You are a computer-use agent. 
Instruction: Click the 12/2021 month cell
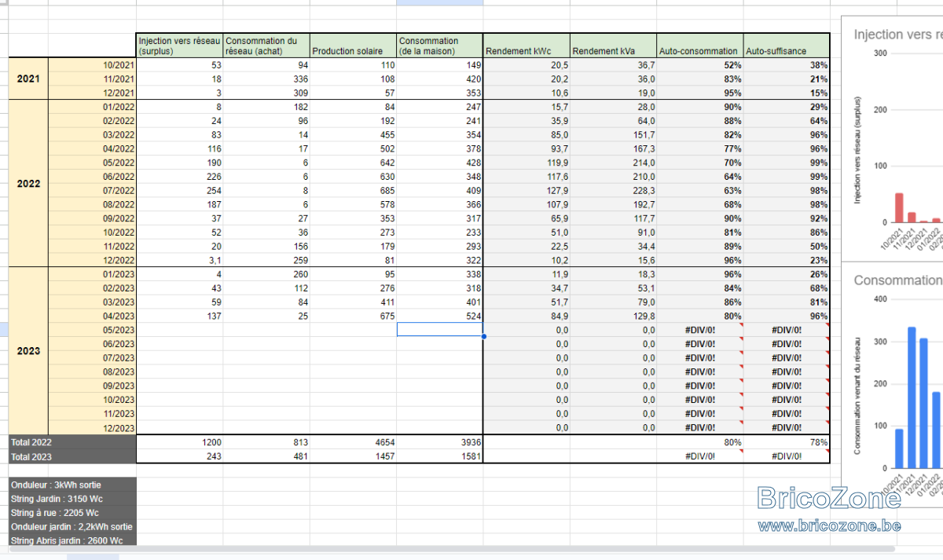tap(93, 93)
